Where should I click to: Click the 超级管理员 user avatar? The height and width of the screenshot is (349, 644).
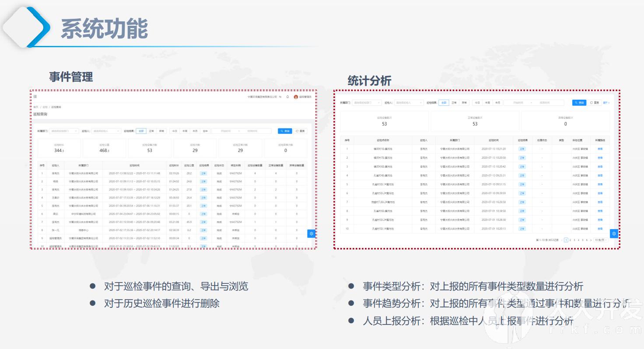[296, 97]
